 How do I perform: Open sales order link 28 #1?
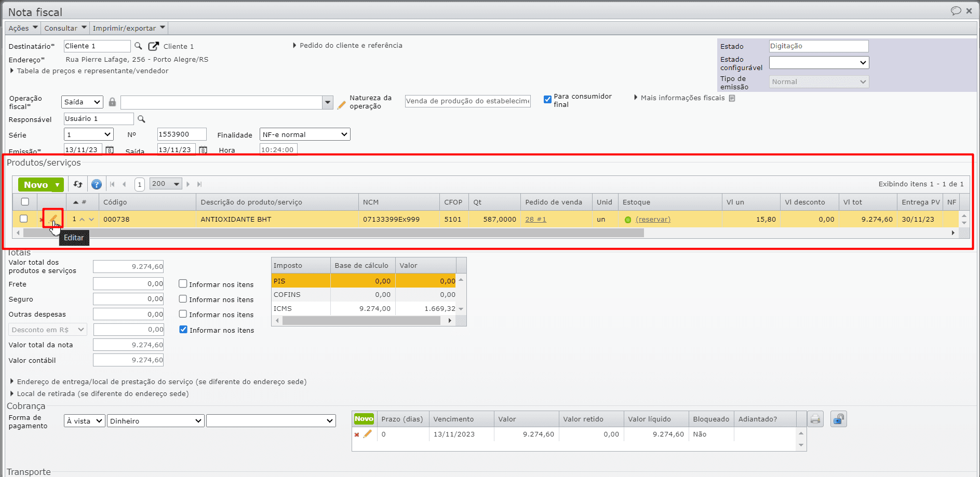click(535, 220)
